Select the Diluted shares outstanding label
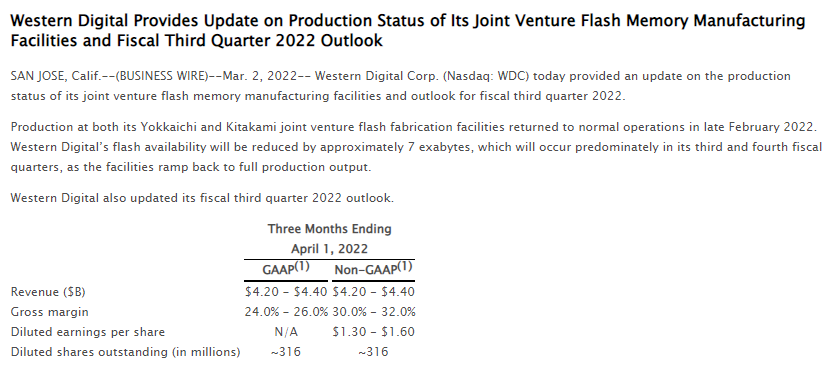 point(126,352)
